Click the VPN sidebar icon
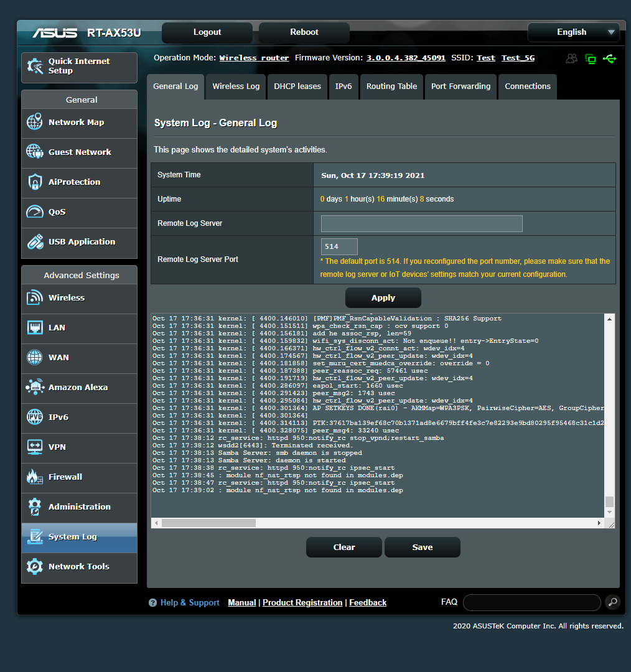The height and width of the screenshot is (672, 631). (x=35, y=447)
